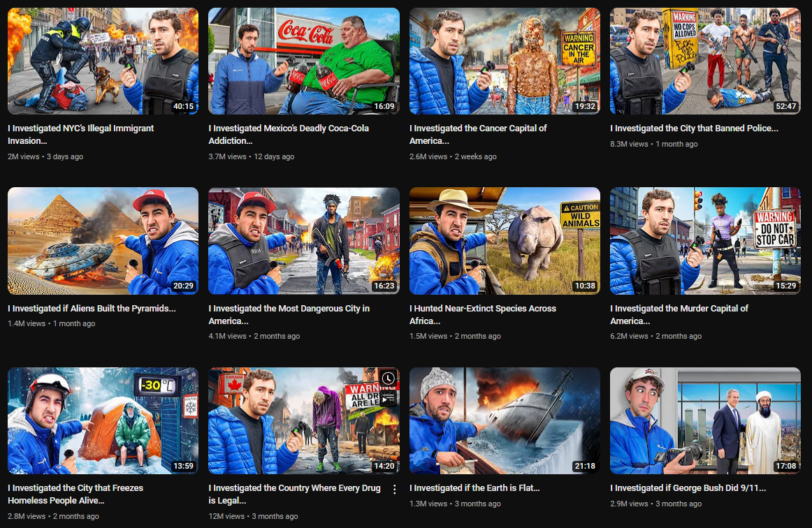812x528 pixels.
Task: Open the Near-Extinct Species rhino thumbnail
Action: [x=505, y=241]
